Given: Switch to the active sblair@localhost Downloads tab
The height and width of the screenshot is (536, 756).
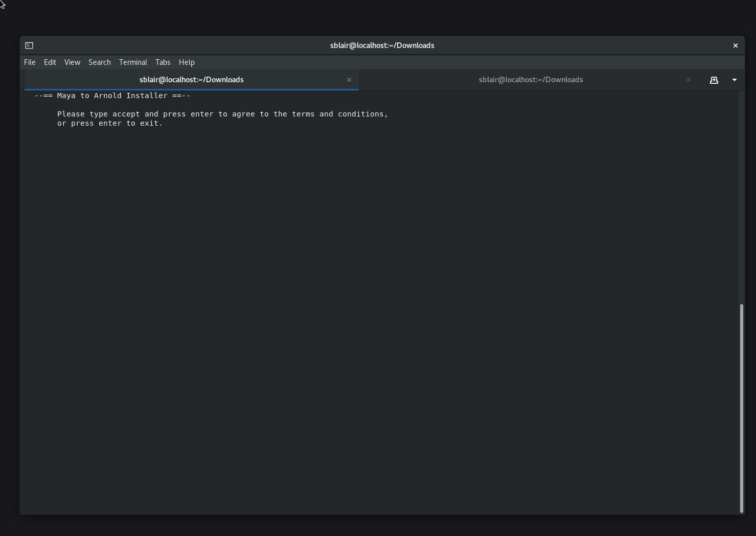Looking at the screenshot, I should pyautogui.click(x=192, y=80).
